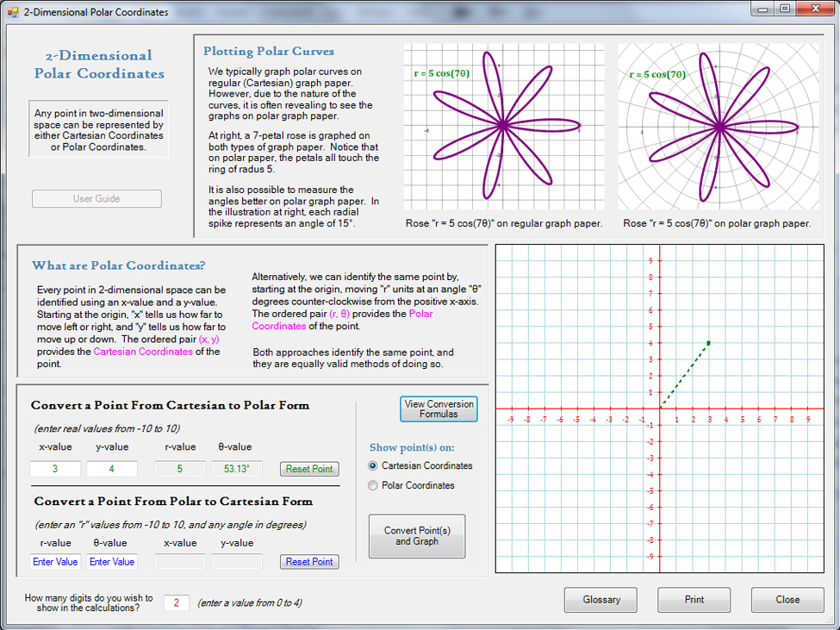Click the x-value input field containing 3
This screenshot has height=630, width=840.
(x=55, y=469)
